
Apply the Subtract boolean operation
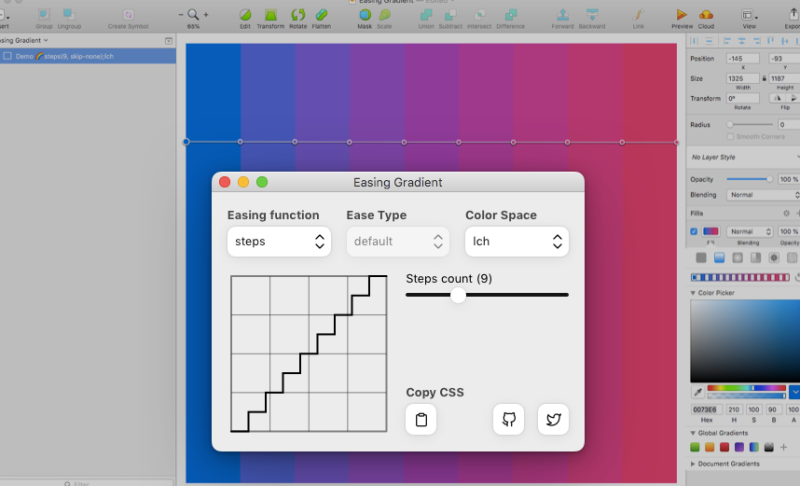click(x=451, y=15)
